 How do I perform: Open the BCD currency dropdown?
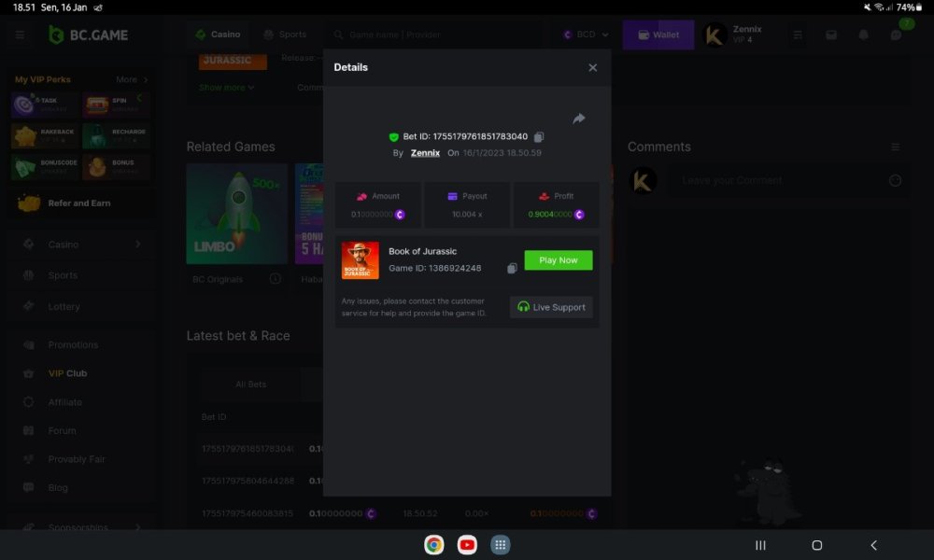click(584, 34)
